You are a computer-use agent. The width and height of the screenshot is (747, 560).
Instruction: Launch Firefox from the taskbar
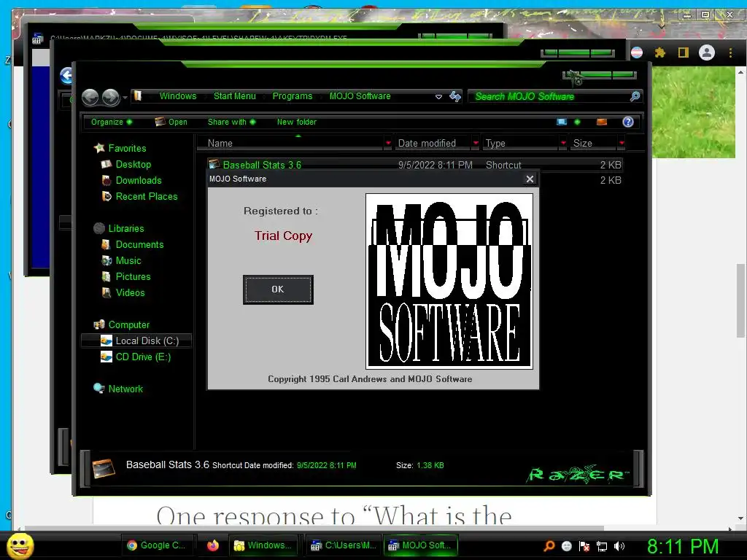(212, 545)
